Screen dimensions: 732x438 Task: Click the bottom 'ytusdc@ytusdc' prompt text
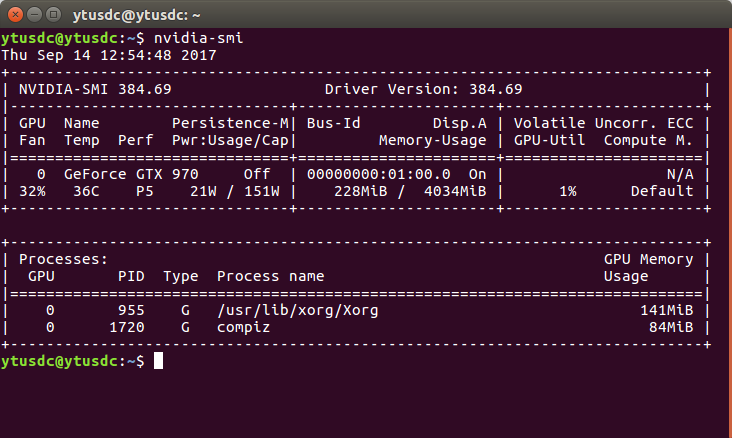(60, 361)
